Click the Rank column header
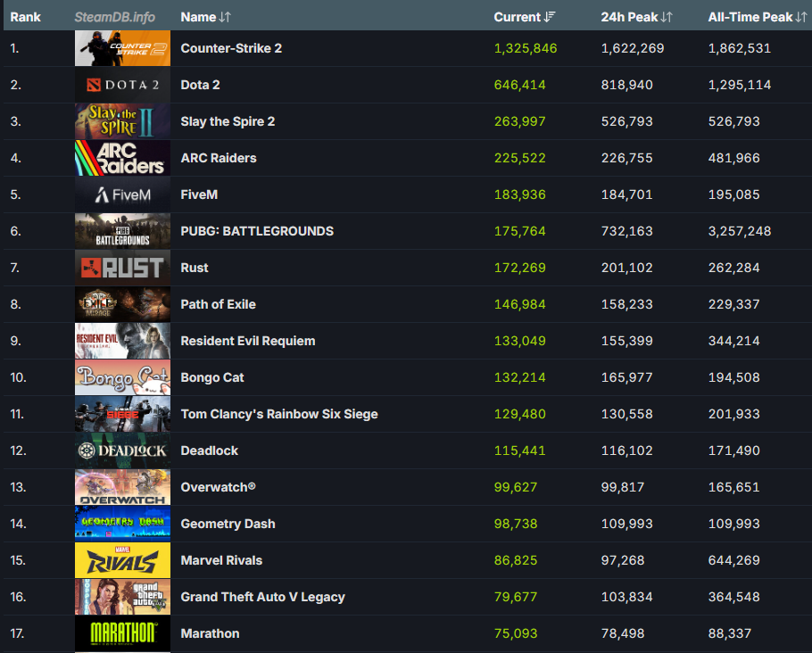Screen dimensions: 812x653 point(25,17)
